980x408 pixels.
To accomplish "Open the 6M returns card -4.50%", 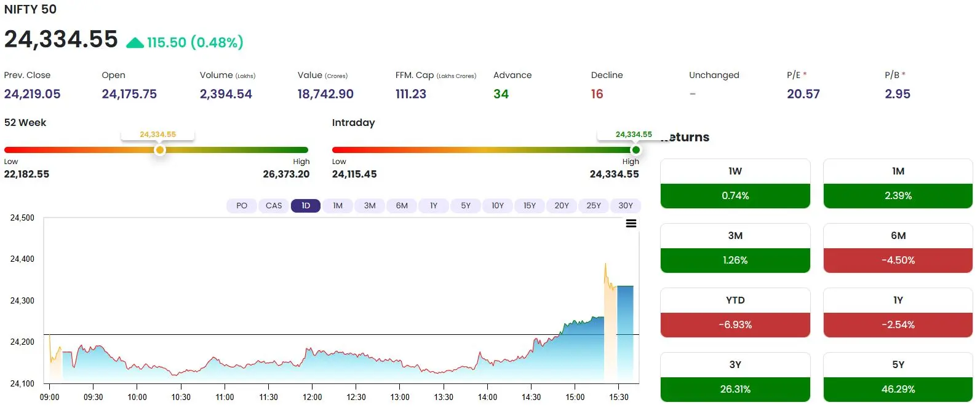I will [898, 248].
